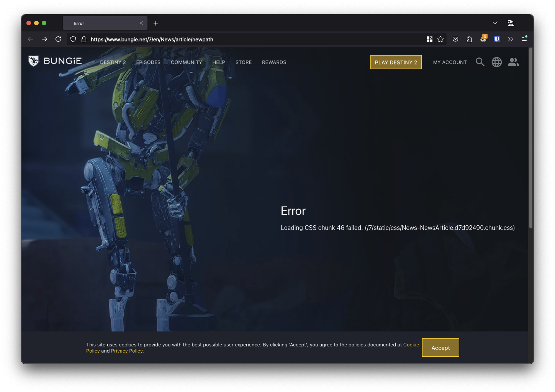Open the Destiny 2 navigation menu

tap(113, 62)
